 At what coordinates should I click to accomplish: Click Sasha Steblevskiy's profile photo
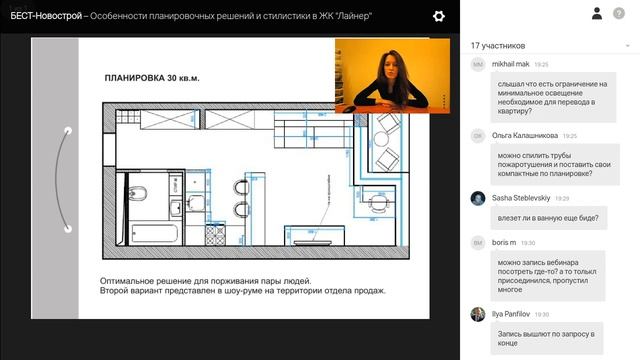point(478,198)
